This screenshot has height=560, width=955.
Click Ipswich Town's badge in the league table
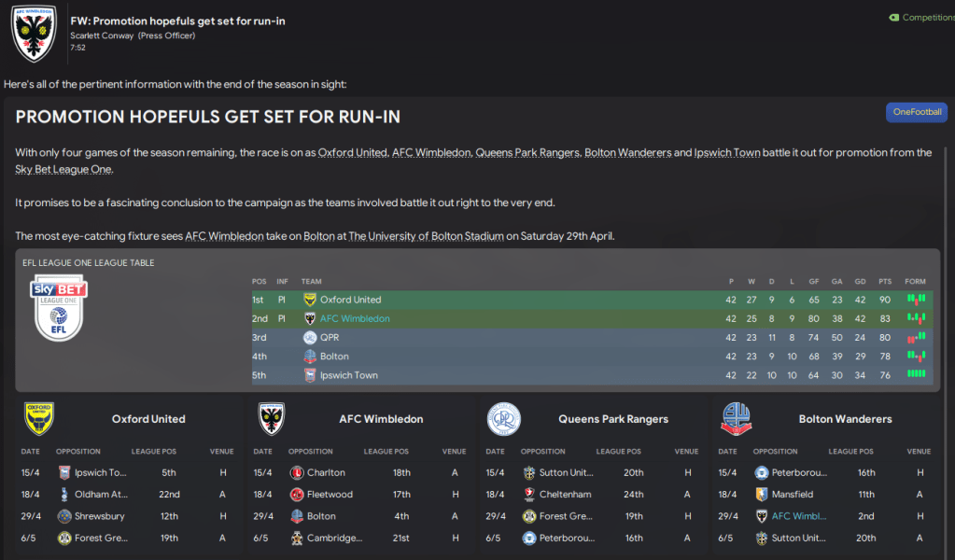tap(310, 375)
